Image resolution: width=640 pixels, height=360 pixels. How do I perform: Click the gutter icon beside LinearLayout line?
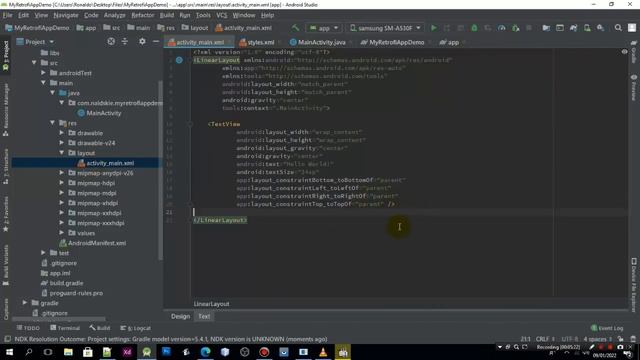179,60
